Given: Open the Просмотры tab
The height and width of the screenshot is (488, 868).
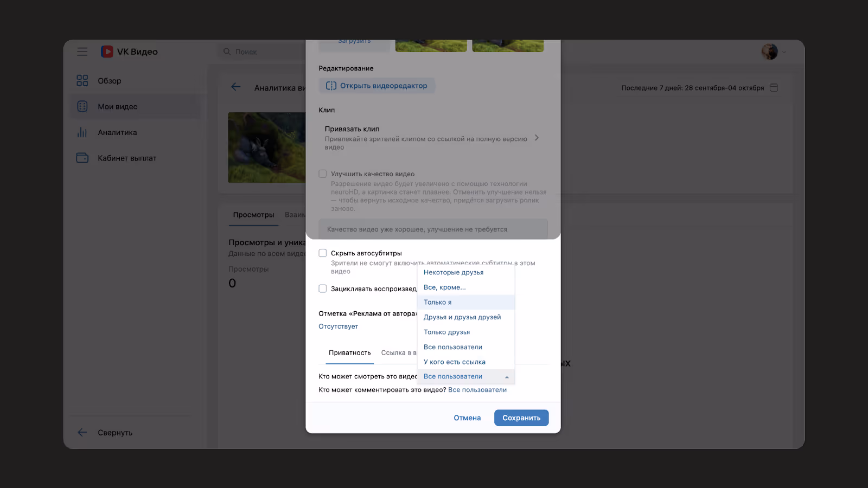Looking at the screenshot, I should (254, 215).
